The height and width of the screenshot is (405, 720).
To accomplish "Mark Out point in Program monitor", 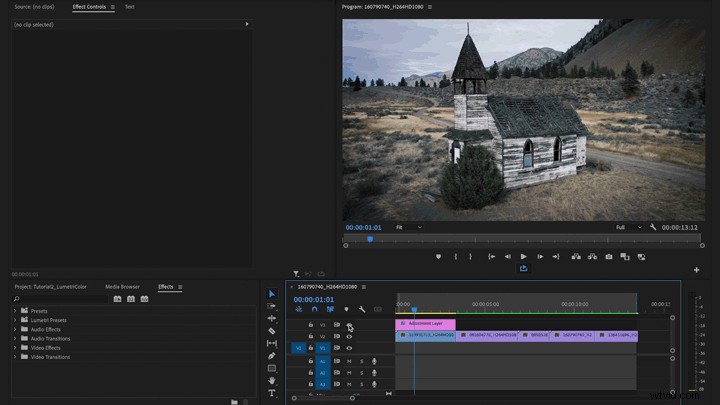I will 471,257.
